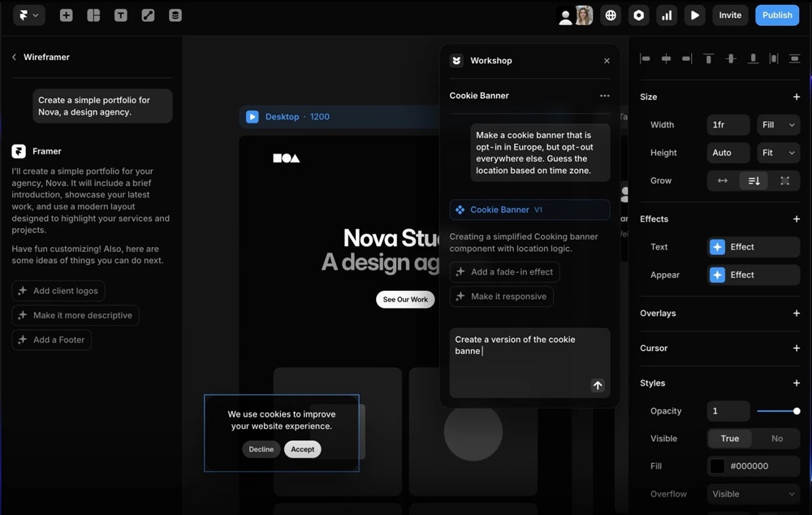Select horizontal Grow option
This screenshot has height=515, width=812.
click(723, 181)
